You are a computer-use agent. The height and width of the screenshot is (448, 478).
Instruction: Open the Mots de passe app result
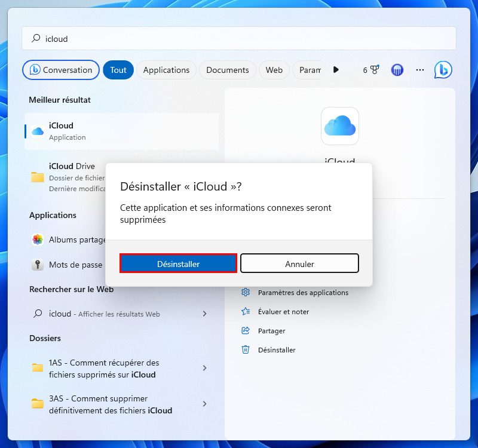67,265
